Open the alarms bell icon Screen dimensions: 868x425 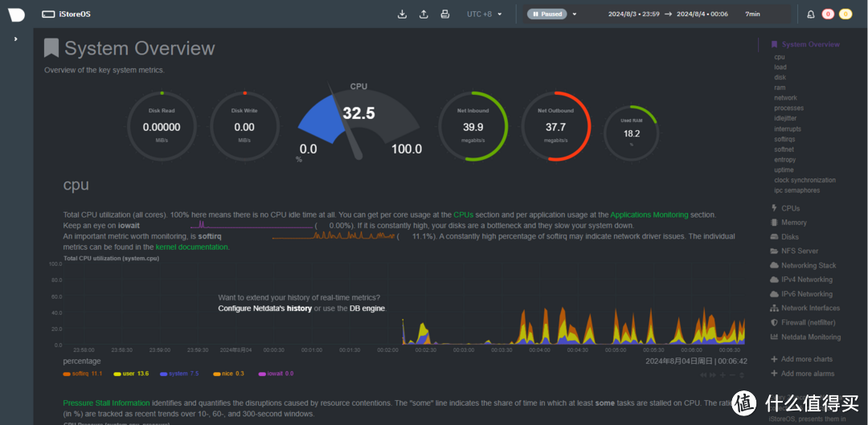(810, 14)
